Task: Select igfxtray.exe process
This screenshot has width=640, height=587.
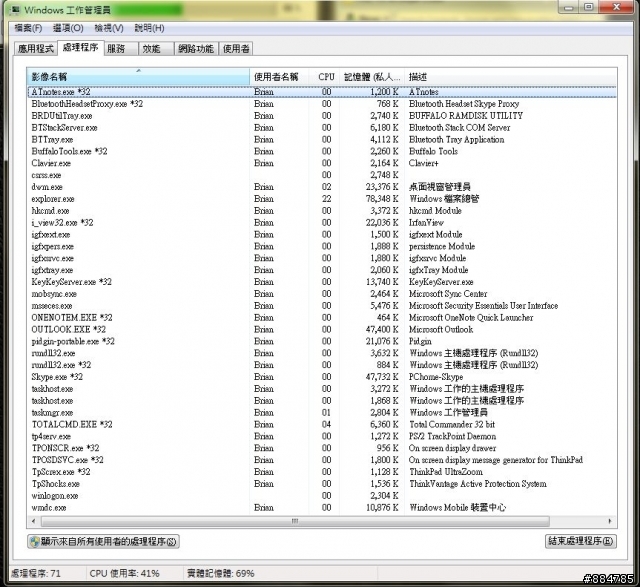Action: (322, 270)
